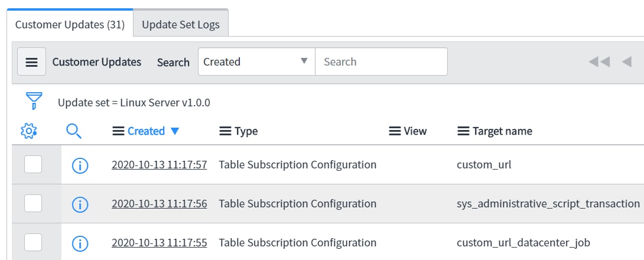Sort by the Created column header

pos(146,131)
